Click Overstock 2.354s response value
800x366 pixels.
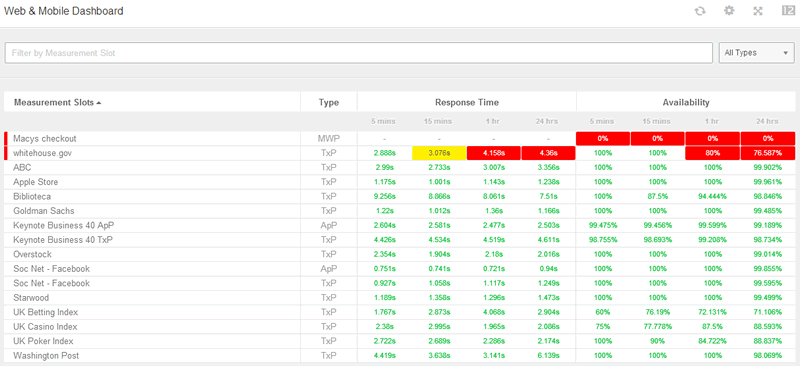click(384, 254)
